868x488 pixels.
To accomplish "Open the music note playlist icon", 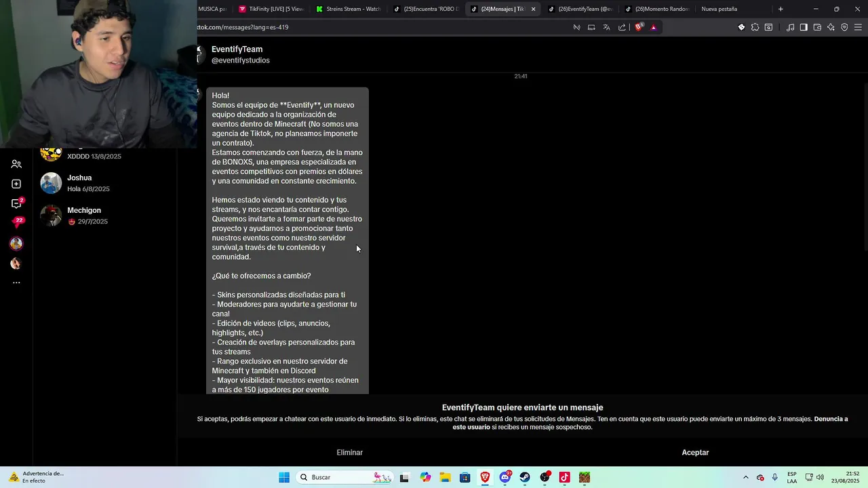I will [790, 27].
